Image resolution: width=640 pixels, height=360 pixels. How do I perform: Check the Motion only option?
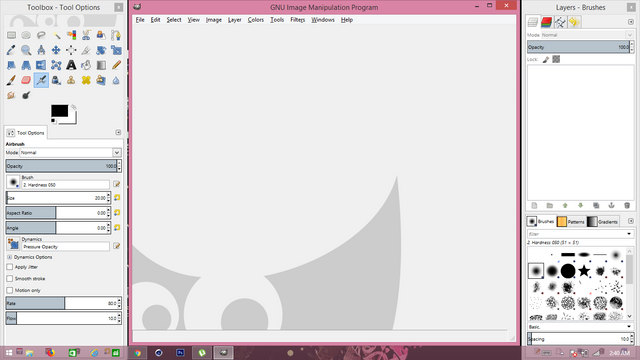pyautogui.click(x=10, y=290)
